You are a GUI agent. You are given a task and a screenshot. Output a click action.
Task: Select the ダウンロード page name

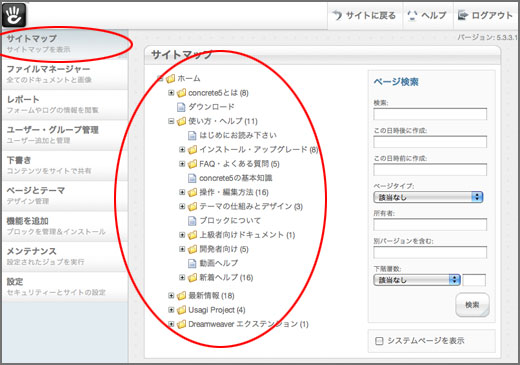(211, 107)
